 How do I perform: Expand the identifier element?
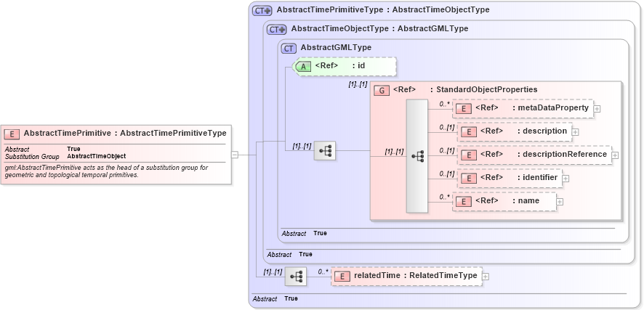pyautogui.click(x=565, y=179)
